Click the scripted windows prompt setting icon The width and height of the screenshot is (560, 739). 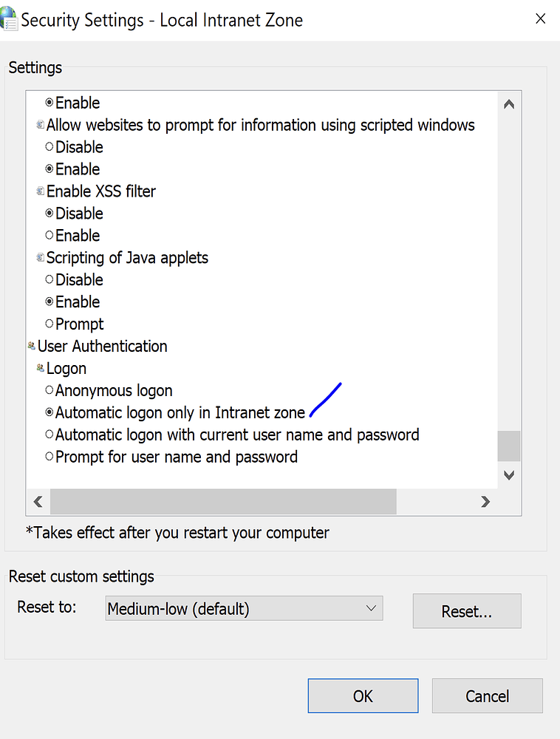[x=40, y=124]
